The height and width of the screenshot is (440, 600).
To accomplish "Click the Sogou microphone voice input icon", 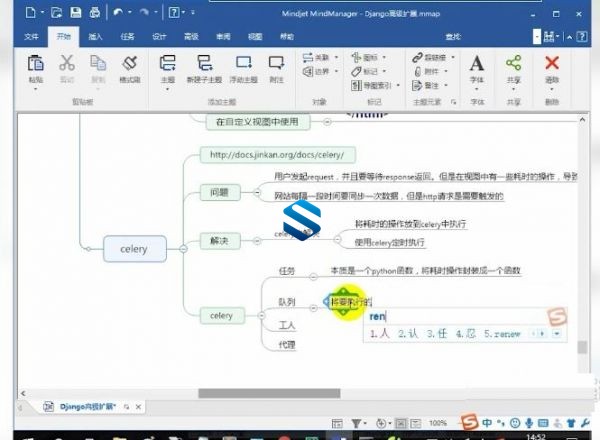I will pos(529,423).
